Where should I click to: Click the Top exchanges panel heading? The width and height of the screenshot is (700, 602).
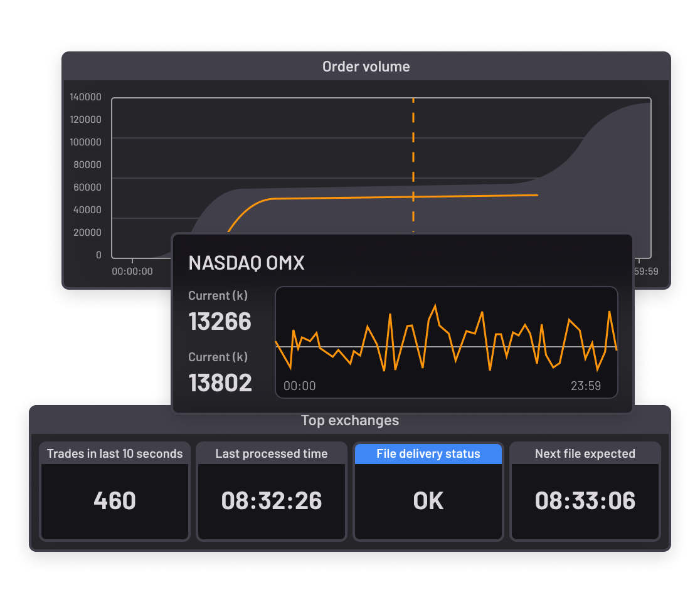pos(349,420)
